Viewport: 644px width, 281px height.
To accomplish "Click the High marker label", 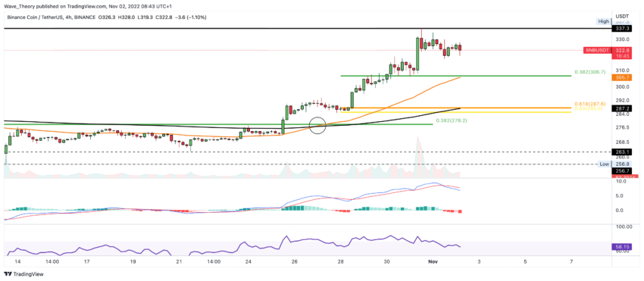I will (x=603, y=21).
